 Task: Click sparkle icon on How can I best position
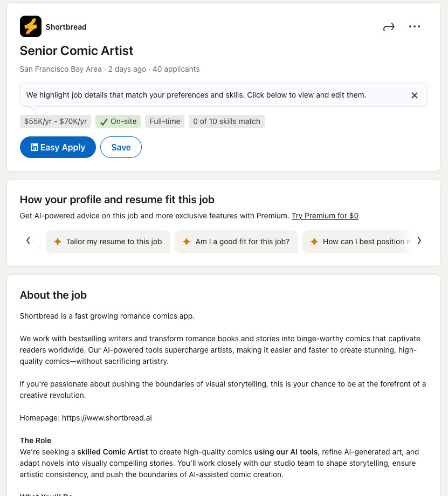pos(314,242)
